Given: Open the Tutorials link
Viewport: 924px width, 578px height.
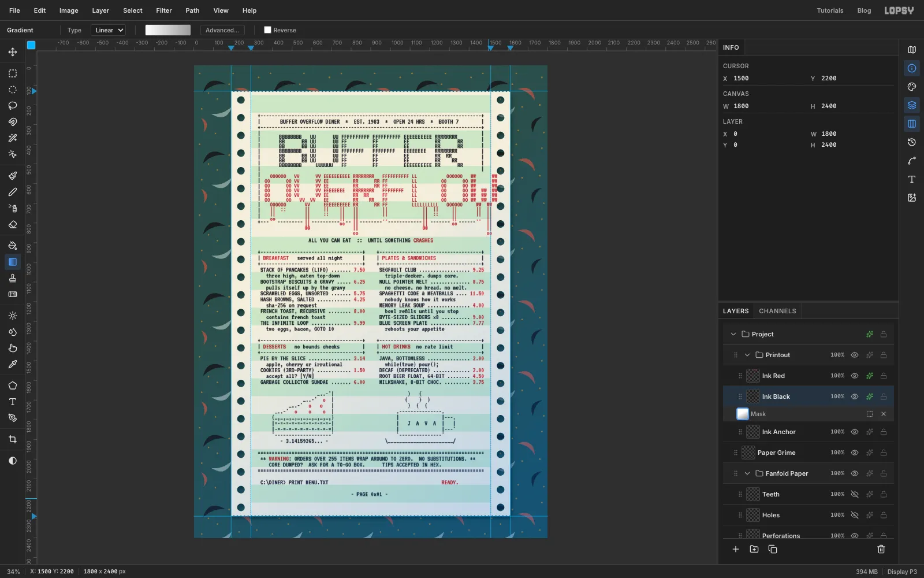Looking at the screenshot, I should click(x=830, y=10).
